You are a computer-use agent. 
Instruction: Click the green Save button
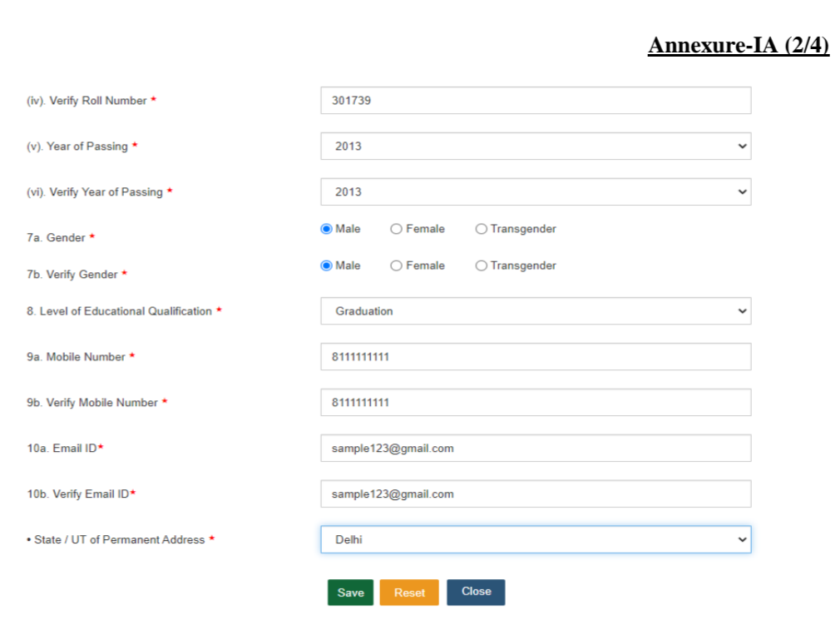click(x=350, y=593)
